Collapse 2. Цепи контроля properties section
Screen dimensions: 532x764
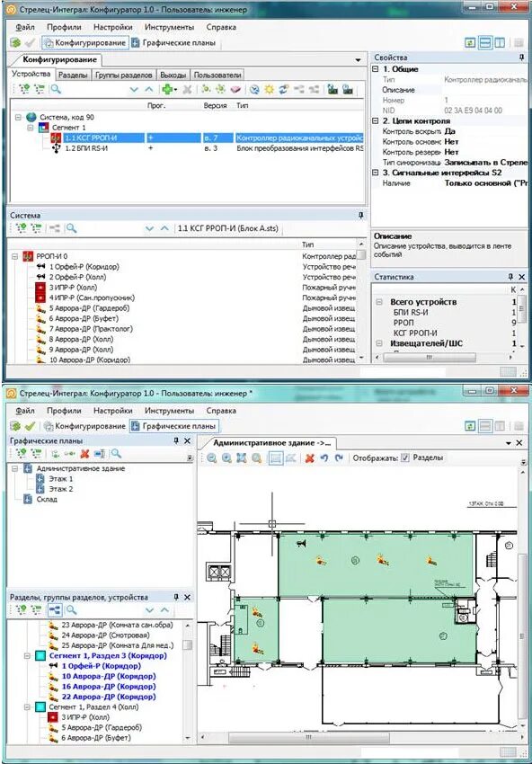point(375,120)
